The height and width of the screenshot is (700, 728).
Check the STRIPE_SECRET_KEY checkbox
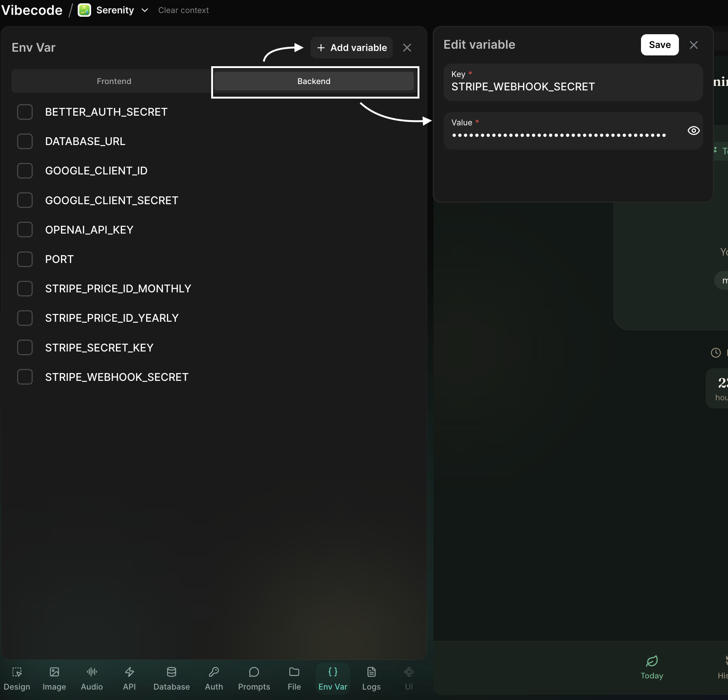(x=25, y=347)
